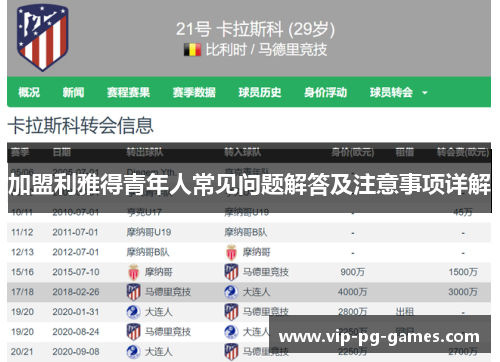Click the Atlético Madrid crest in the header

(43, 37)
